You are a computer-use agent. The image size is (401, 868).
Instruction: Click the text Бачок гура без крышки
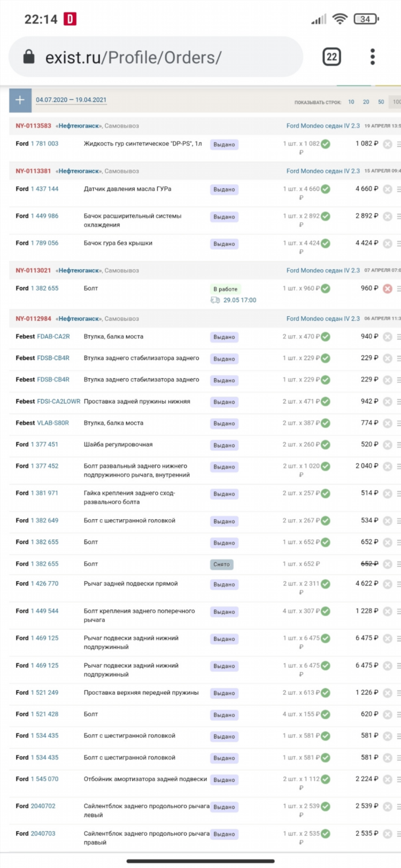118,243
